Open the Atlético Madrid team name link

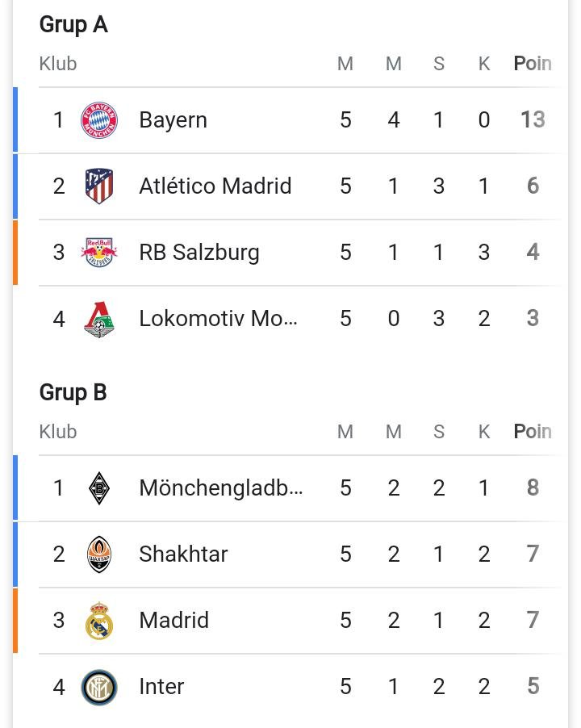click(215, 186)
